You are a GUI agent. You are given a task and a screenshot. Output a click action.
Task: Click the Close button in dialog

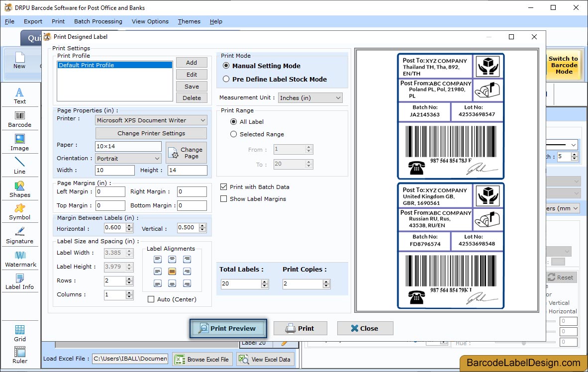coord(365,329)
